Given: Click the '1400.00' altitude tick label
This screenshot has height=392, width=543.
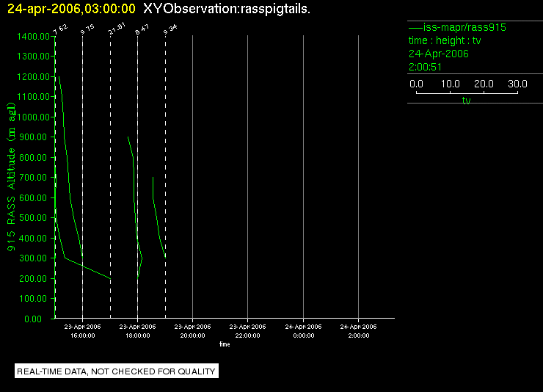Looking at the screenshot, I should click(33, 37).
